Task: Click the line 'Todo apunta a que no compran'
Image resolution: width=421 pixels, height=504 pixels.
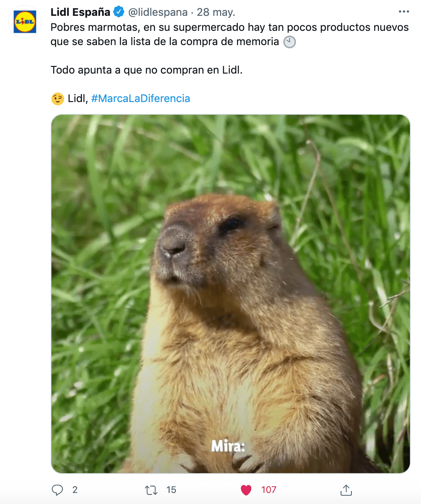Action: [147, 70]
